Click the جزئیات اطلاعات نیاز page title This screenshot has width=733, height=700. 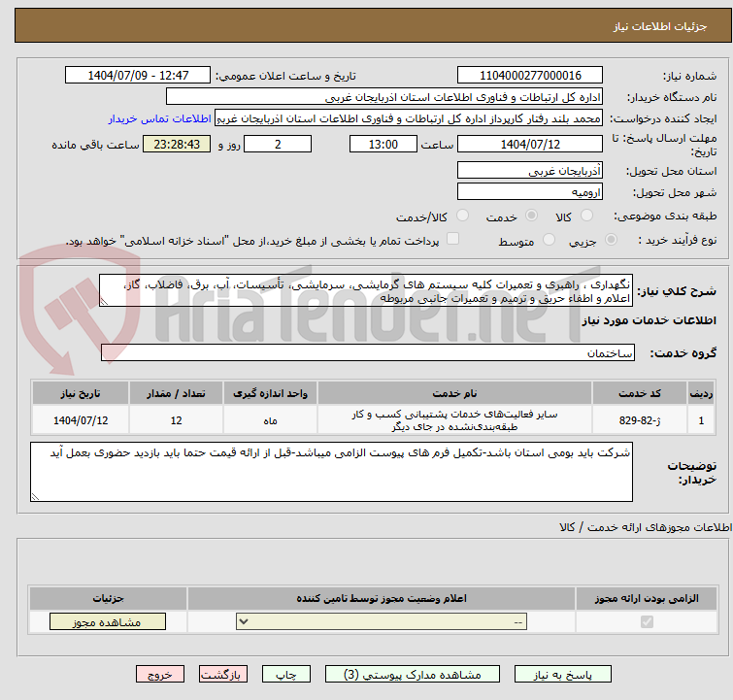660,26
